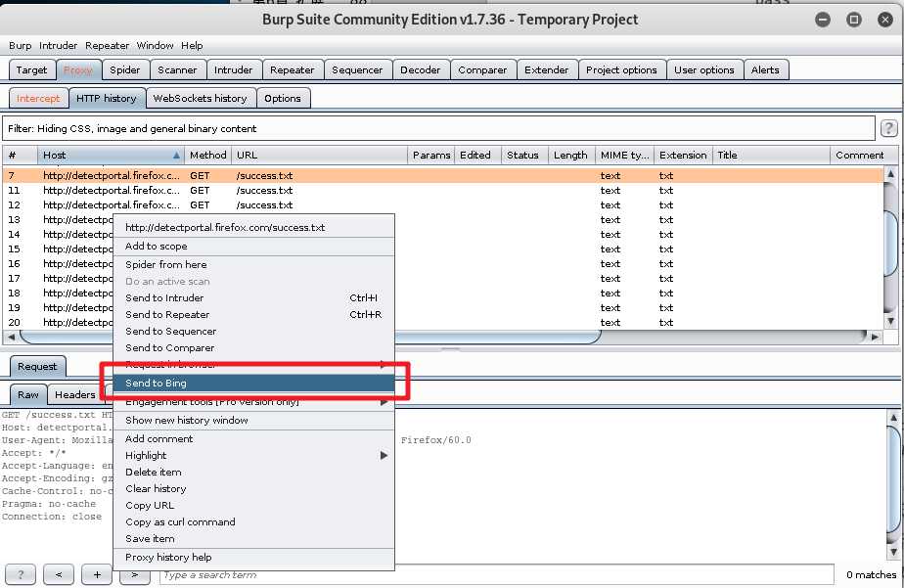Open the Window menu
The image size is (904, 588).
[x=156, y=46]
